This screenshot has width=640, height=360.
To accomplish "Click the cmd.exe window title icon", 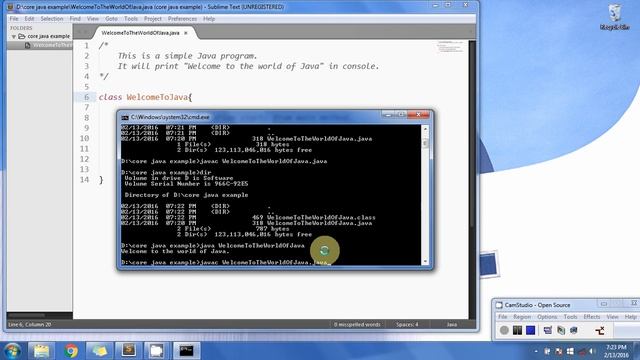I will [125, 118].
